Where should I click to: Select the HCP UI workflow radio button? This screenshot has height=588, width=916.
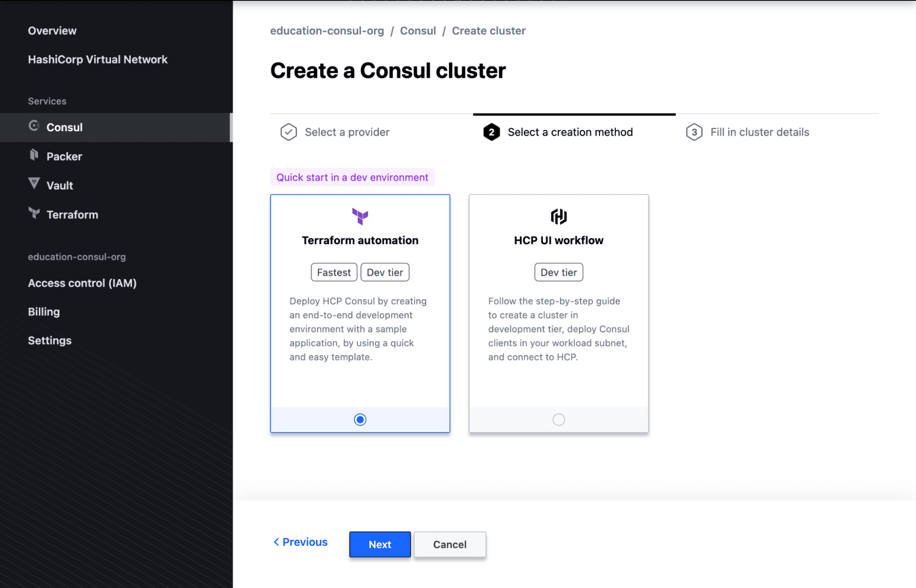tap(558, 419)
